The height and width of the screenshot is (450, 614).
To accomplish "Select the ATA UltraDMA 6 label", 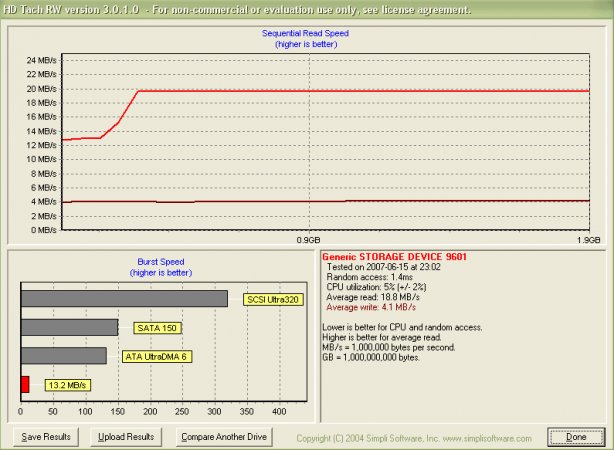I will coord(157,356).
